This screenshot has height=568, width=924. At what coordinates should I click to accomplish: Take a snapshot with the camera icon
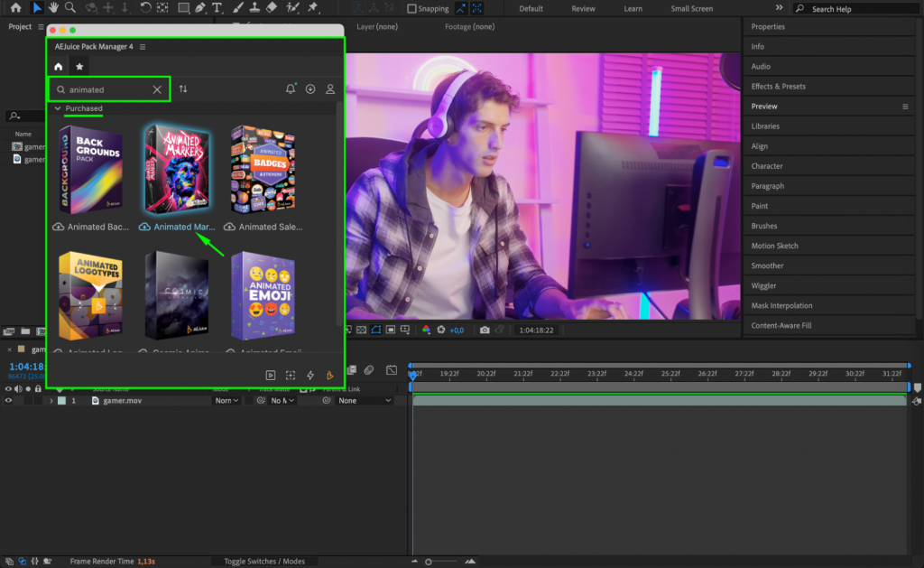coord(485,330)
